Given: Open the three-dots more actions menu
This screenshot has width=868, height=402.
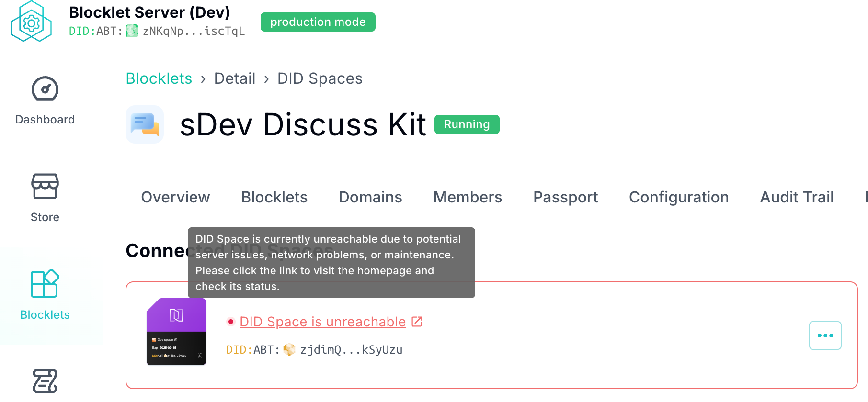Looking at the screenshot, I should click(825, 335).
